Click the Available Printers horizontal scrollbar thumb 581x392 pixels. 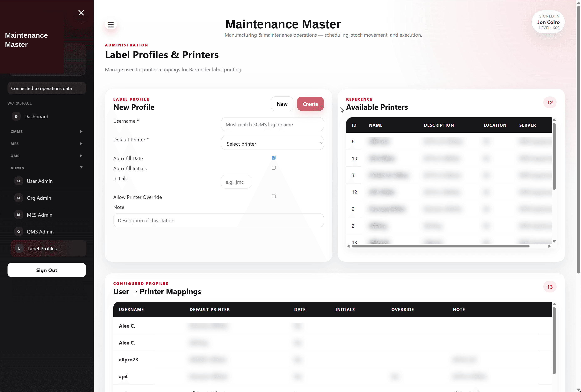point(441,246)
